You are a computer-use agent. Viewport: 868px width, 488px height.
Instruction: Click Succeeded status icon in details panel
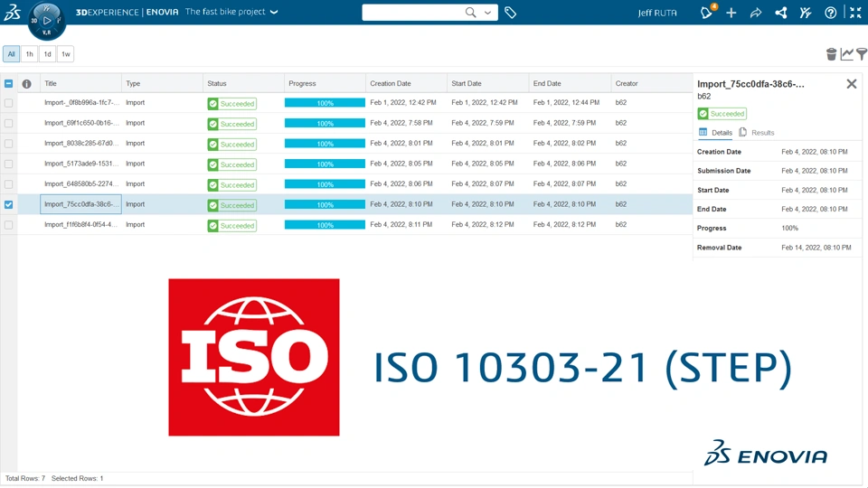point(703,114)
